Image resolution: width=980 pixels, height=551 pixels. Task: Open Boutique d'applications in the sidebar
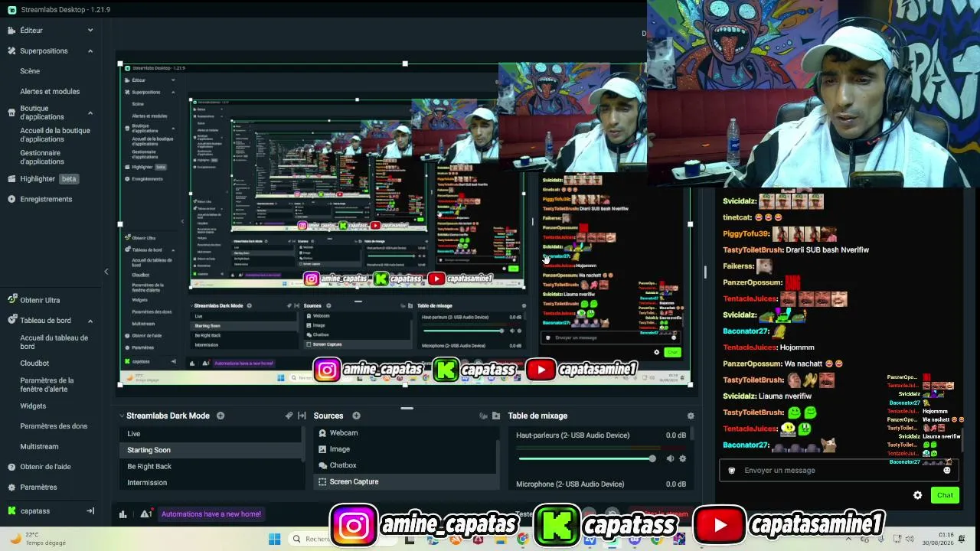42,112
